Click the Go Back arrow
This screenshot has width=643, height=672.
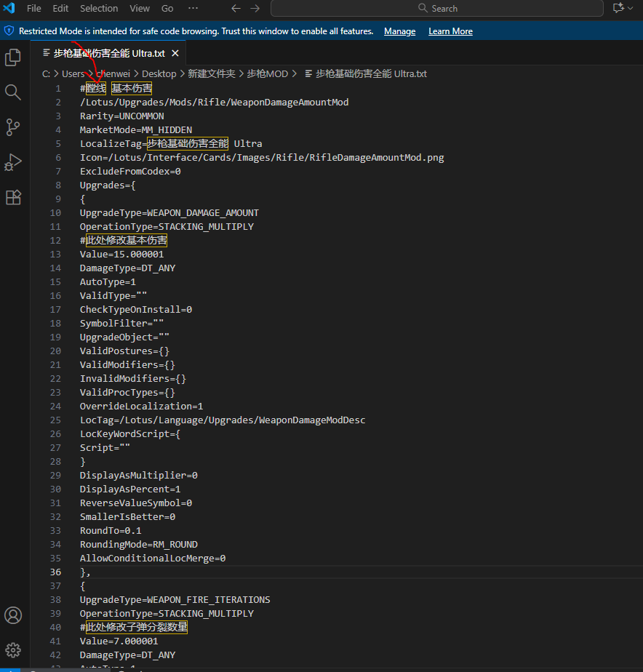[x=235, y=9]
